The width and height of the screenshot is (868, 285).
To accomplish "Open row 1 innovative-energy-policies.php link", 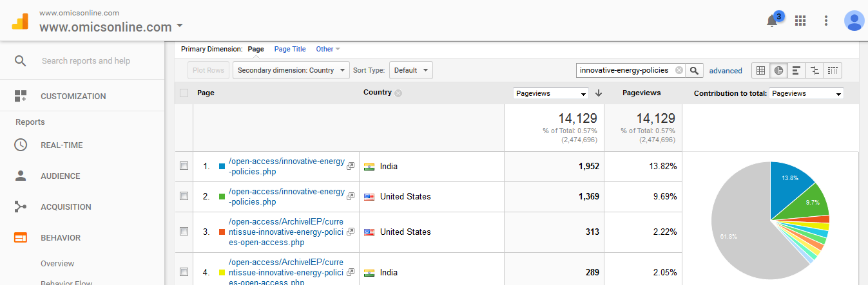I will 287,166.
